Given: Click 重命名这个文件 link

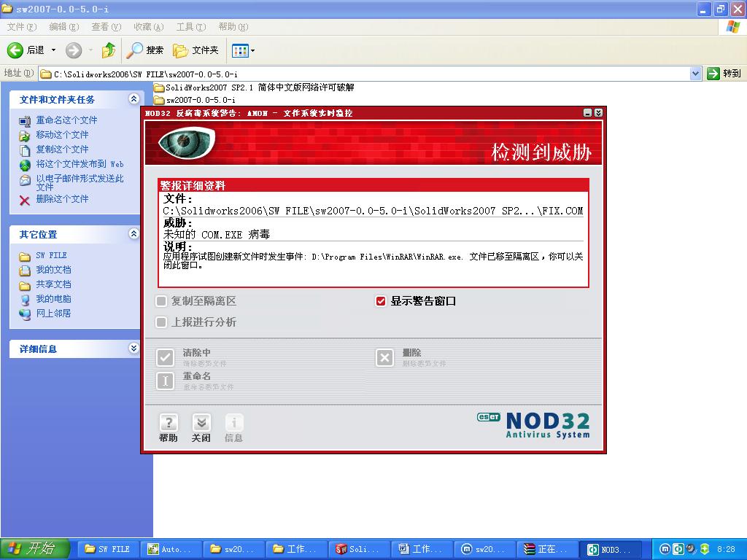Looking at the screenshot, I should [x=66, y=120].
